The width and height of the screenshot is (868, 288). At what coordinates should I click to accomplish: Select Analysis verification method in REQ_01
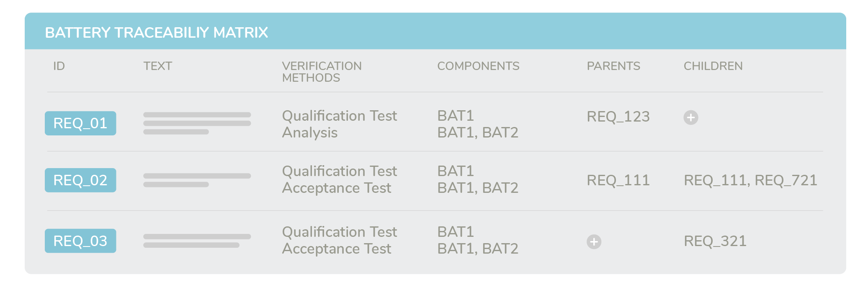[x=309, y=133]
